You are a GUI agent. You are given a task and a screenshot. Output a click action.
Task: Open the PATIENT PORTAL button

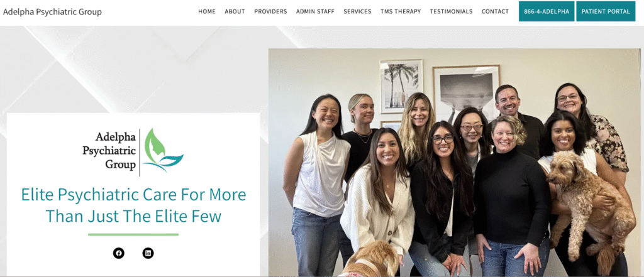tap(606, 11)
